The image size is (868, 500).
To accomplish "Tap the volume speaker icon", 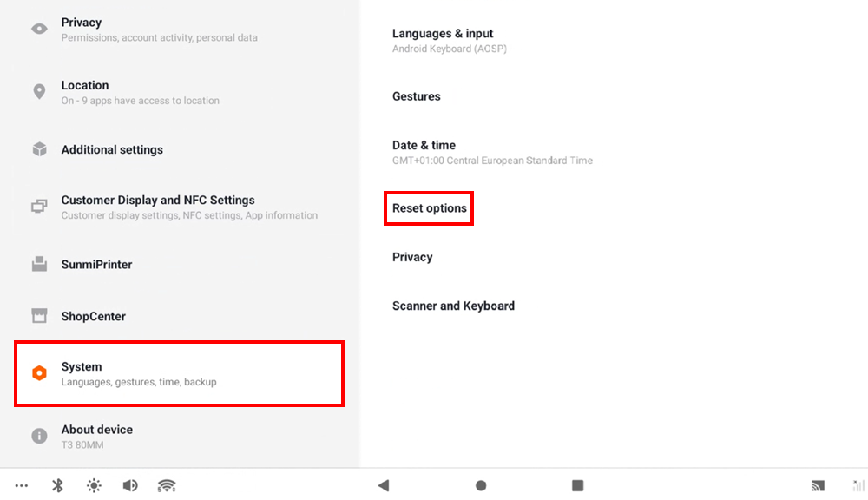I will point(130,485).
